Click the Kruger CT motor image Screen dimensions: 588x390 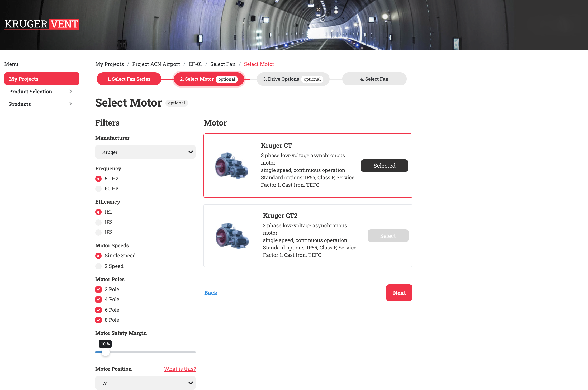coord(232,166)
